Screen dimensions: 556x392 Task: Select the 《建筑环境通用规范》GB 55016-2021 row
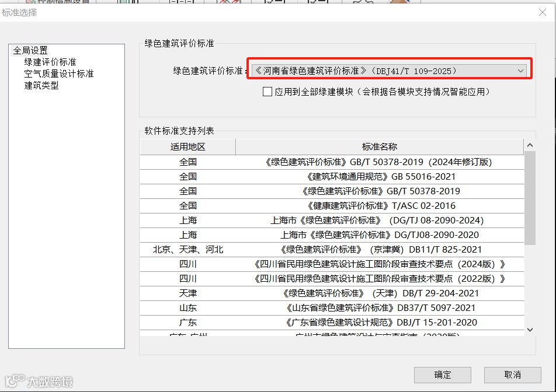(x=379, y=174)
